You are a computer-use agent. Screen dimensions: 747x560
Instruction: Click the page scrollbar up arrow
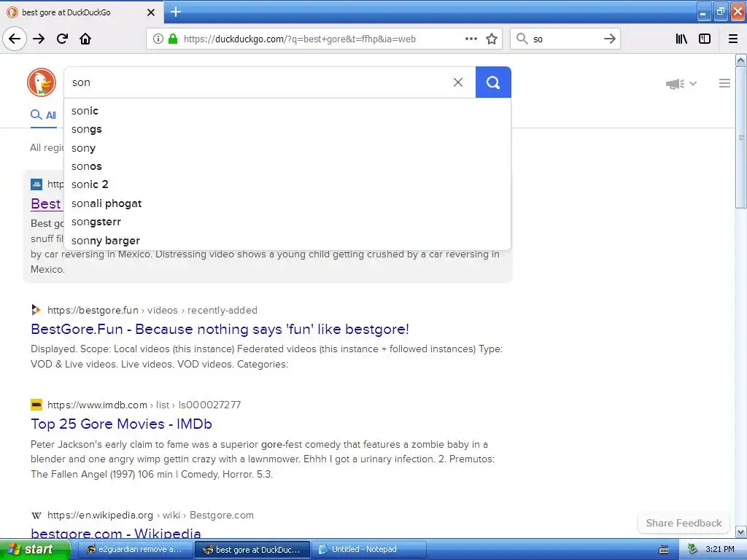(741, 60)
